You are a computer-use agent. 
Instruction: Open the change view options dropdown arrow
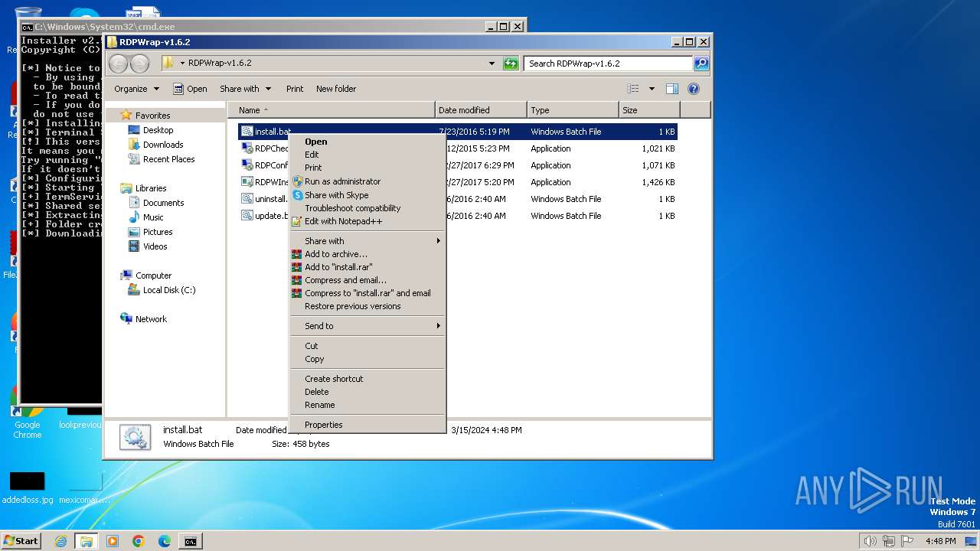point(652,89)
